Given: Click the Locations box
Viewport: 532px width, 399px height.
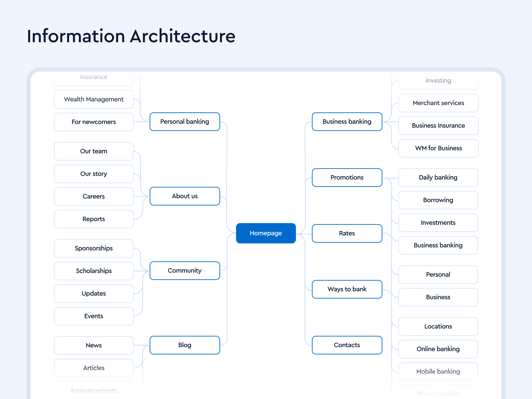Looking at the screenshot, I should (438, 327).
